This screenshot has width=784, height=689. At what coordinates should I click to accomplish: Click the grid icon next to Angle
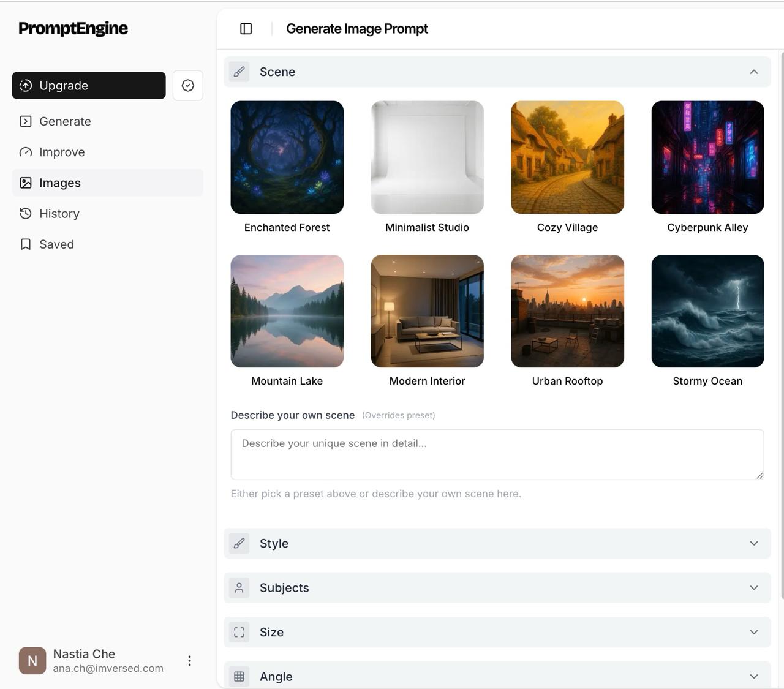pos(239,676)
